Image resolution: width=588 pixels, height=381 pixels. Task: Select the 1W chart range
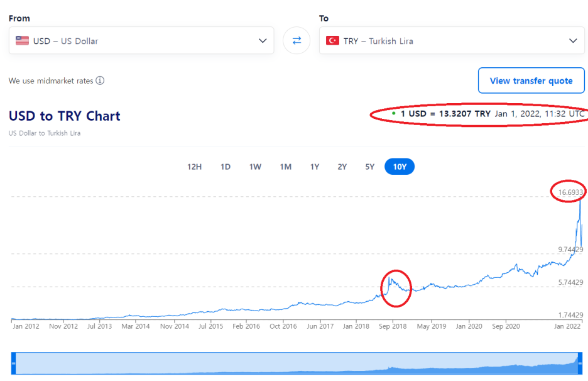[255, 167]
